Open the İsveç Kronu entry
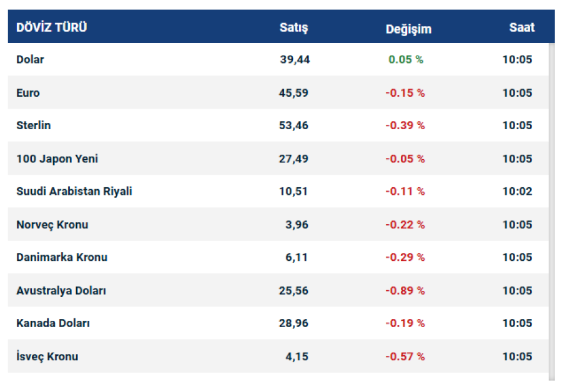 point(47,357)
